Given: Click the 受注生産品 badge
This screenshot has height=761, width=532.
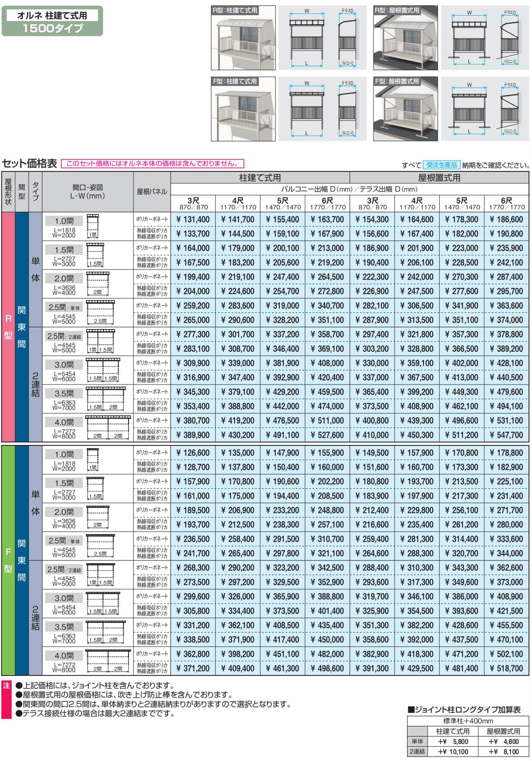Looking at the screenshot, I should (442, 165).
